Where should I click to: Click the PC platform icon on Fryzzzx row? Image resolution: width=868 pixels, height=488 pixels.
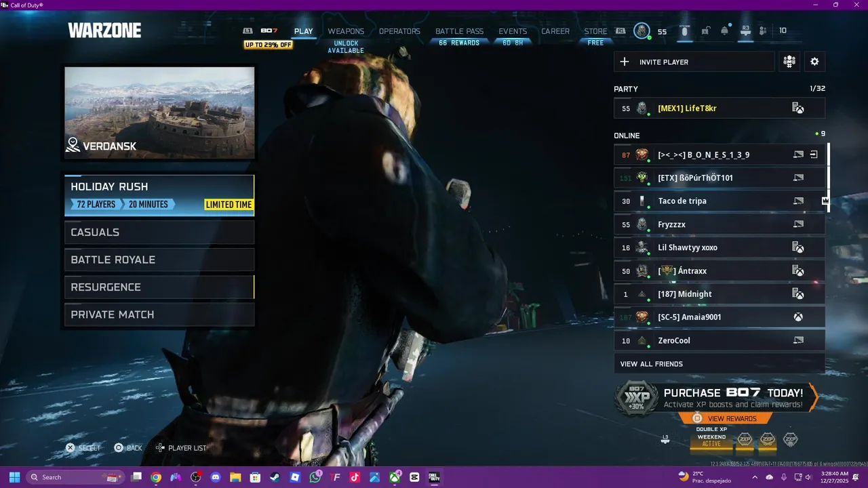[798, 224]
